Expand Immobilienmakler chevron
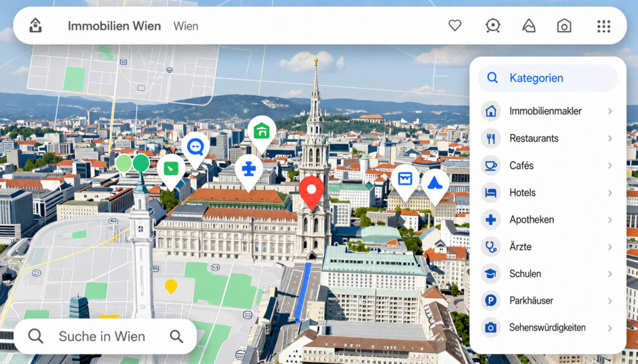The width and height of the screenshot is (638, 364). (610, 111)
